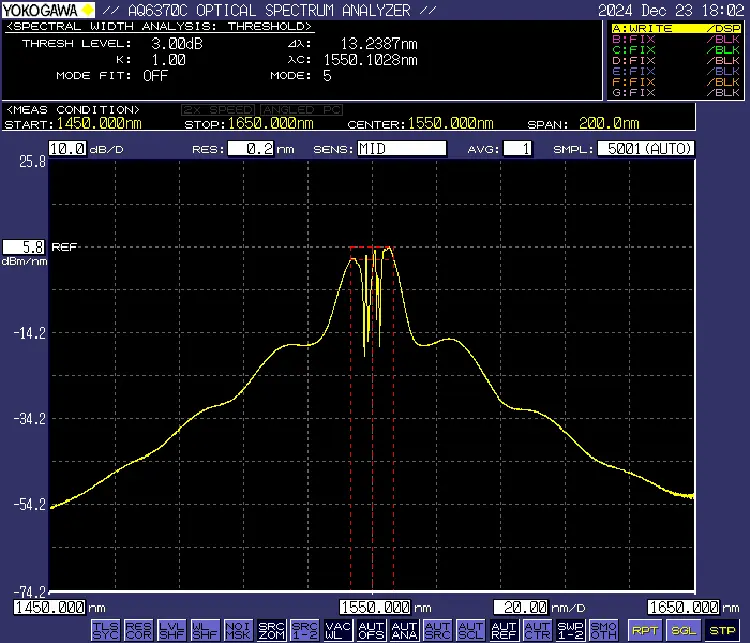Toggle the AUT OFS indicator

(371, 630)
